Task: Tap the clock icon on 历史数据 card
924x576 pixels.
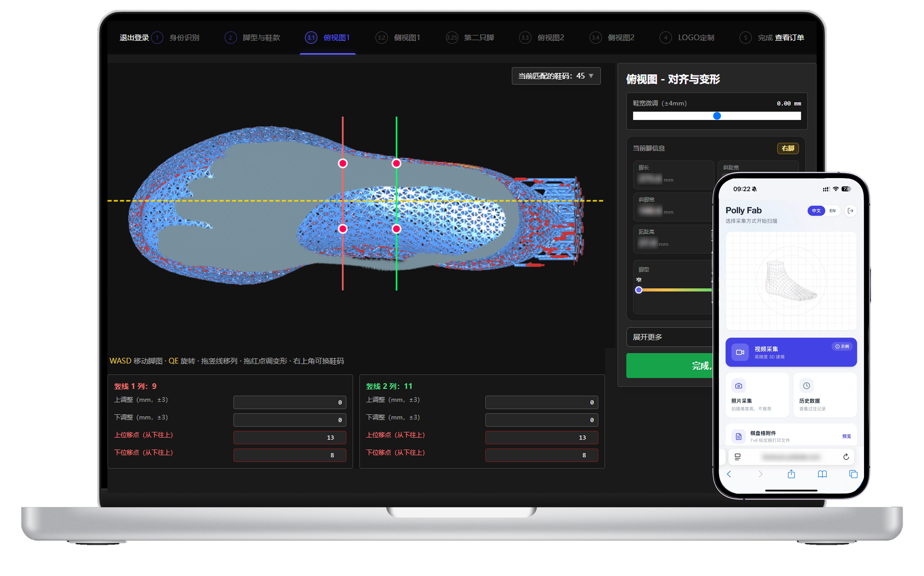Action: tap(806, 386)
